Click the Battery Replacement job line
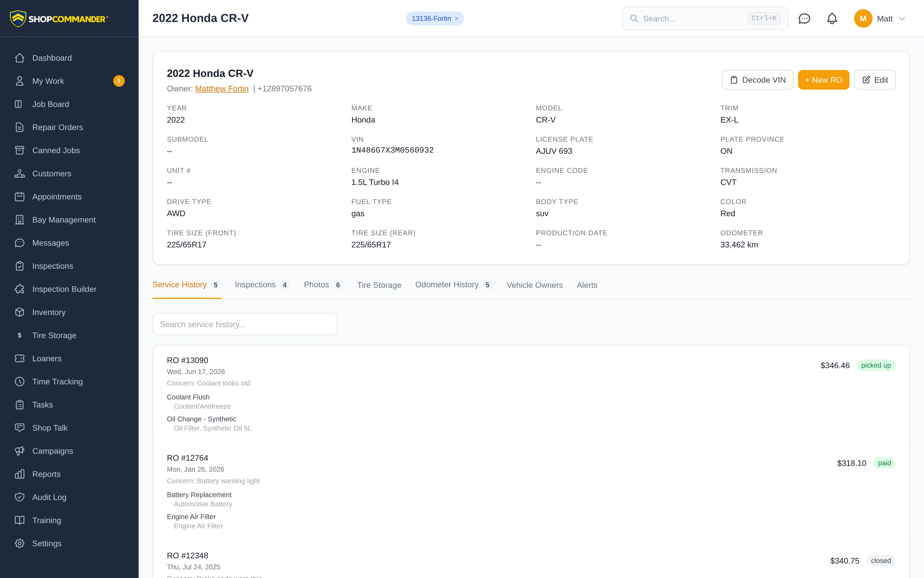The width and height of the screenshot is (924, 578). tap(199, 495)
